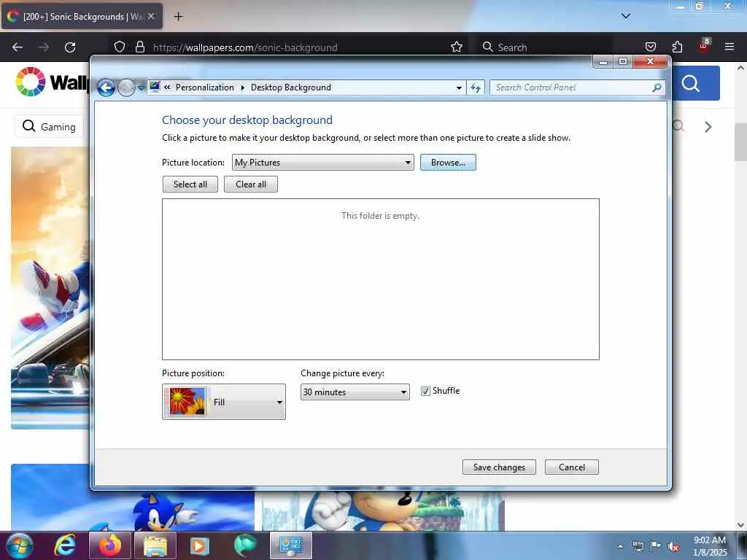
Task: Click Cancel in Desktop Background dialog
Action: pyautogui.click(x=572, y=467)
